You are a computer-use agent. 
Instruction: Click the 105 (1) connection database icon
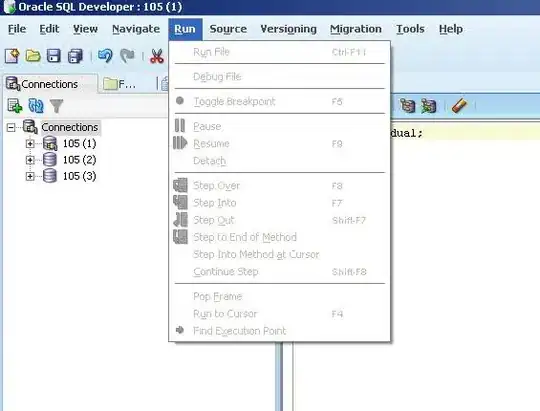tap(50, 143)
